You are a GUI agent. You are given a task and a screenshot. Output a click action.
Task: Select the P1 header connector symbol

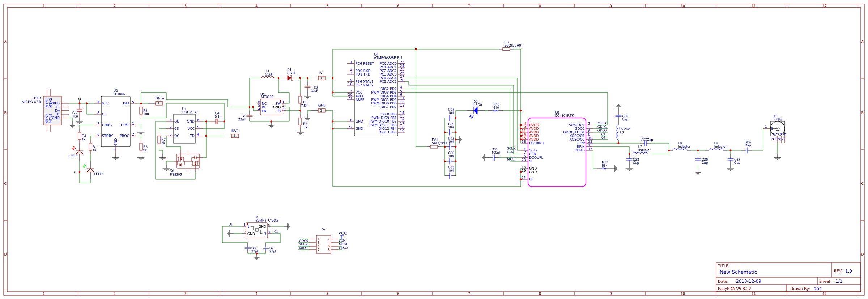click(x=323, y=244)
